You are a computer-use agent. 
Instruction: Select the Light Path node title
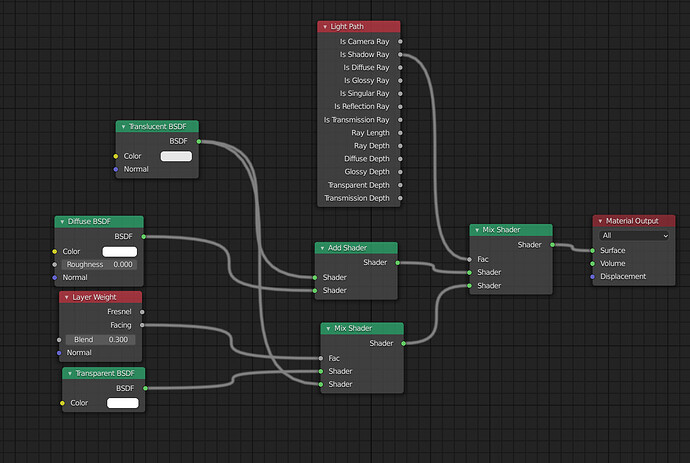pyautogui.click(x=347, y=27)
